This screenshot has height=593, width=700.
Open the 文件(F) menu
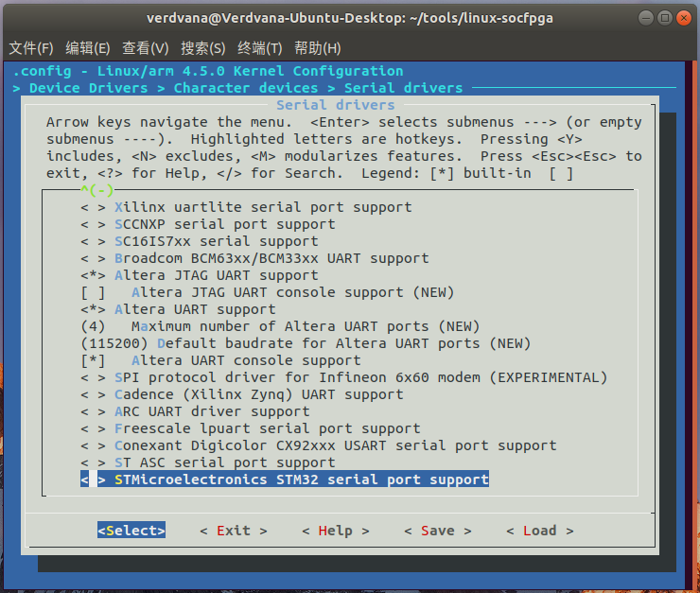click(31, 47)
